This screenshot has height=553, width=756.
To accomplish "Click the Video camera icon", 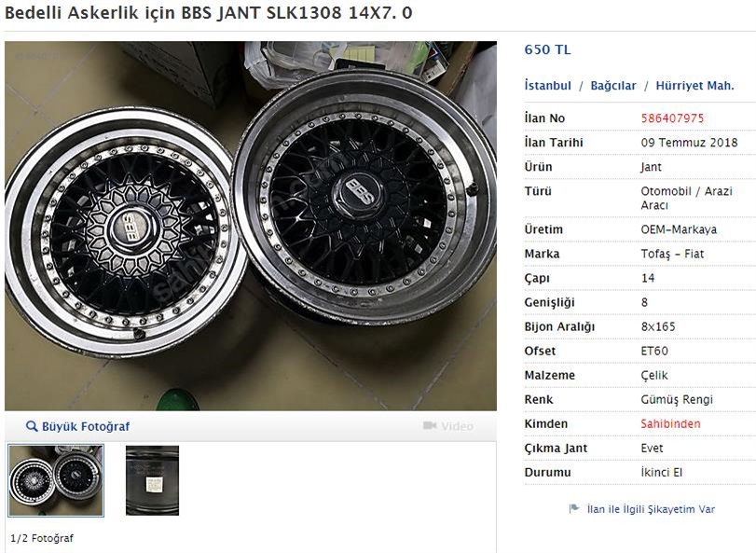I will point(430,426).
